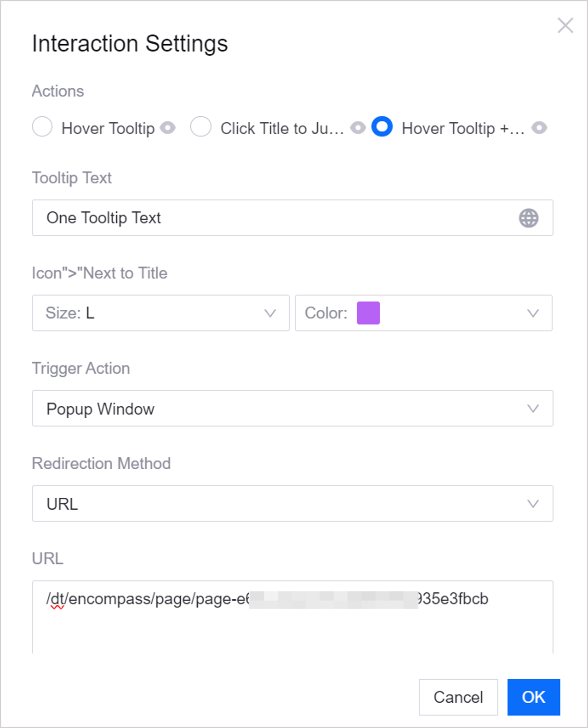Expand the Trigger Action Popup Window dropdown
The image size is (588, 728).
click(x=292, y=408)
